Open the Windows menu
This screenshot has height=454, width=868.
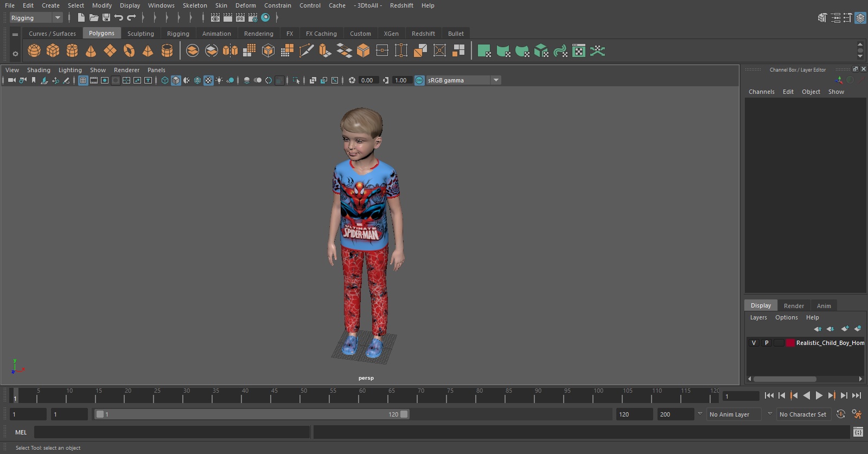pos(161,5)
